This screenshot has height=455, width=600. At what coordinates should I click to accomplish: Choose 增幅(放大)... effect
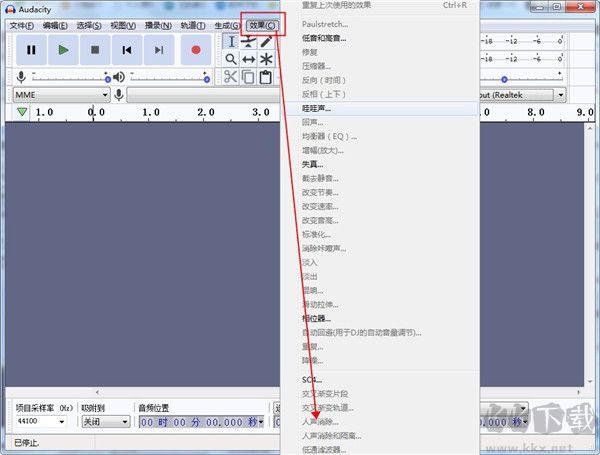pyautogui.click(x=380, y=150)
